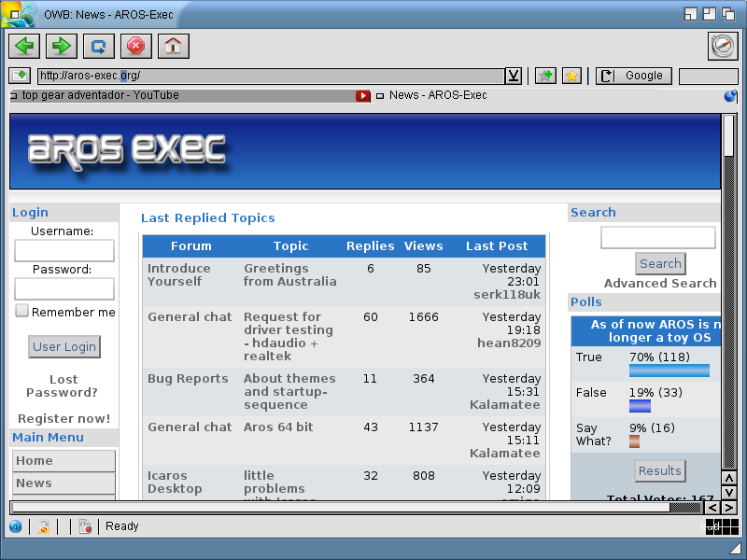Screen dimensions: 747x560
Task: Click the scroll up arrow on vertical scrollbar
Action: 729,478
